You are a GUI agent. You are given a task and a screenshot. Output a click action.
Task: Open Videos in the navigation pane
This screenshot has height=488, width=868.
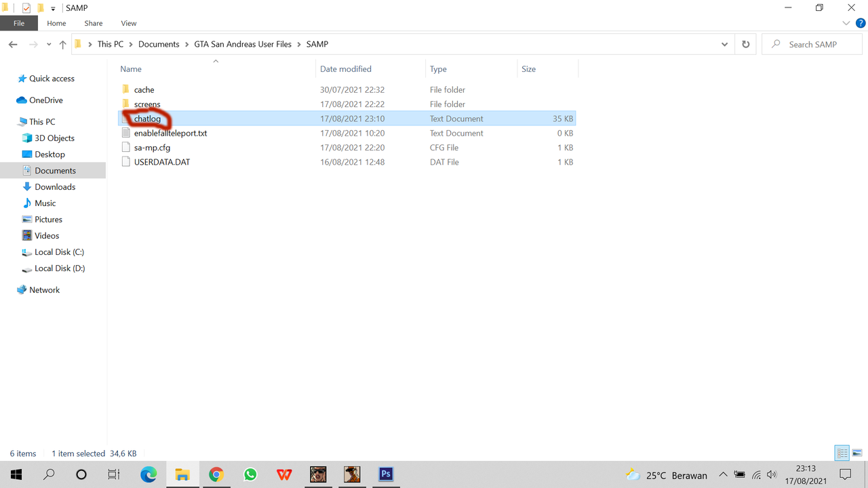coord(47,236)
